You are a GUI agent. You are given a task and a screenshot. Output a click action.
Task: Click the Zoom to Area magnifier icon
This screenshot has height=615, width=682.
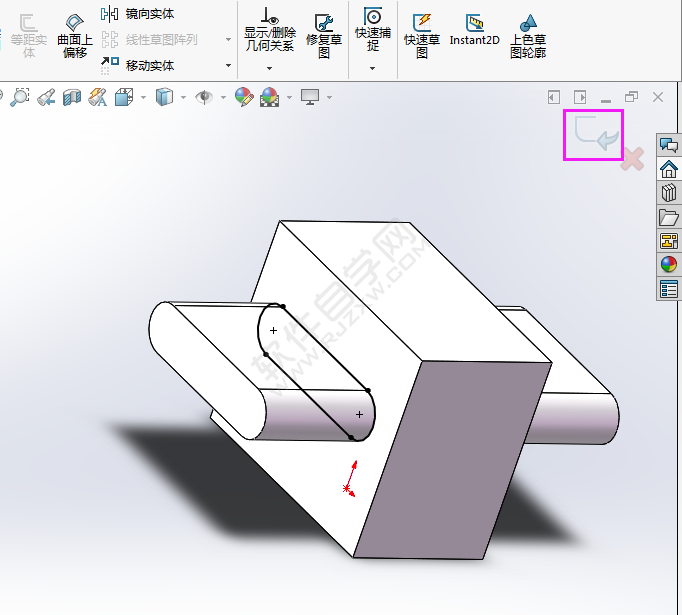pyautogui.click(x=20, y=97)
